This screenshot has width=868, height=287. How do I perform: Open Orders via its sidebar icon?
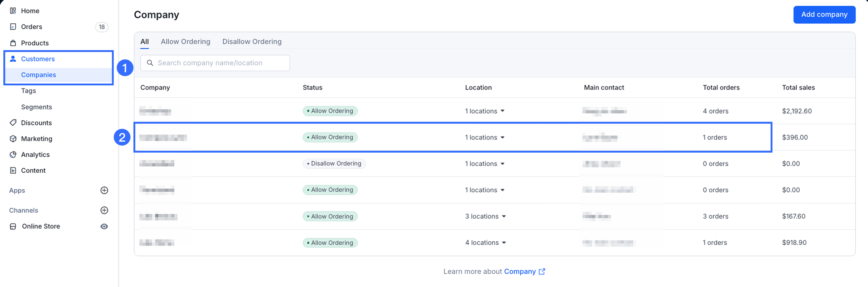click(x=13, y=27)
